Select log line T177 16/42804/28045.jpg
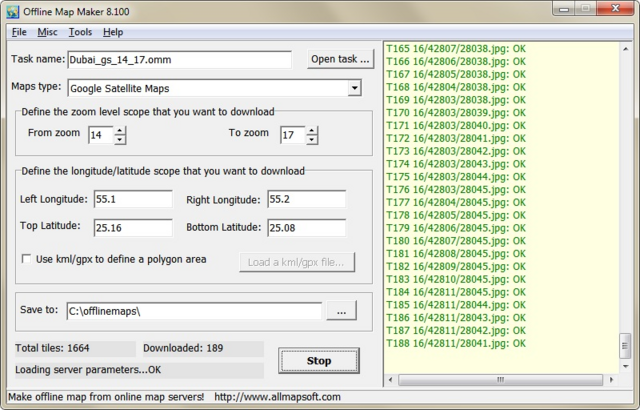640x410 pixels. click(456, 202)
